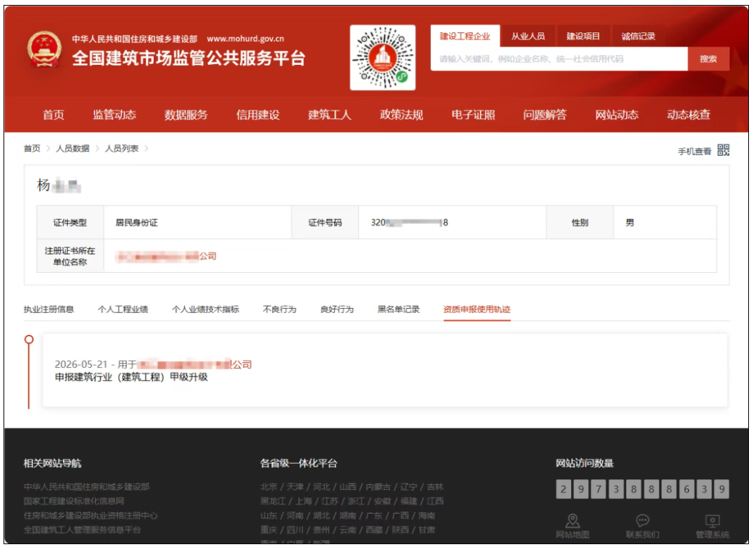Open 广东 provincial platform link

click(x=374, y=516)
